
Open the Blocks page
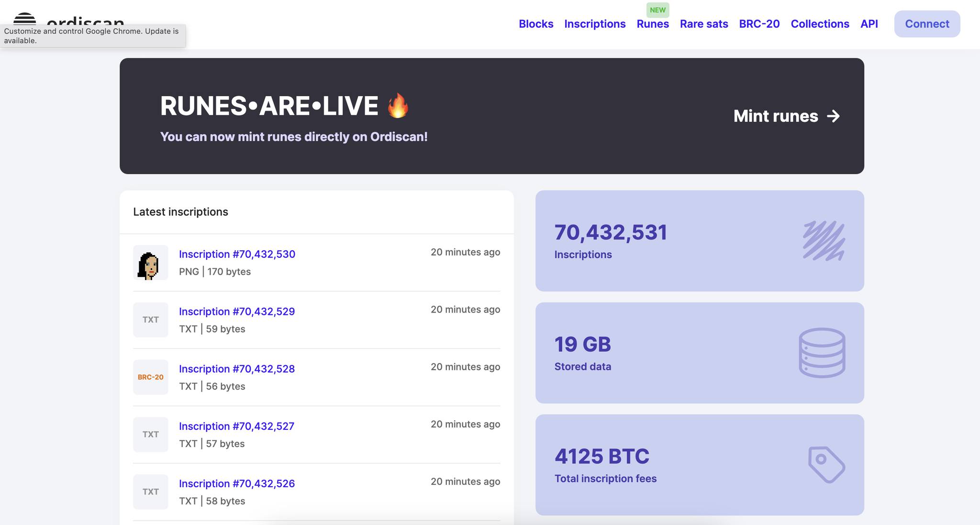pyautogui.click(x=536, y=24)
